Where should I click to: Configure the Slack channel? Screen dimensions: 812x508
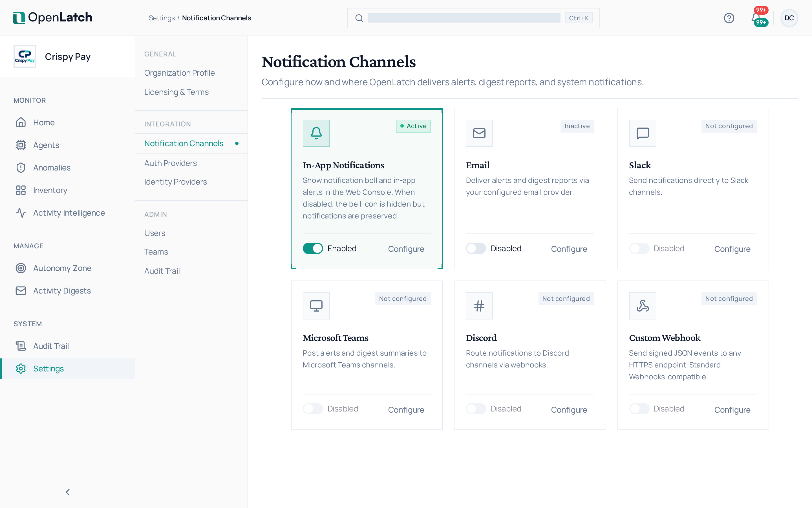point(732,249)
